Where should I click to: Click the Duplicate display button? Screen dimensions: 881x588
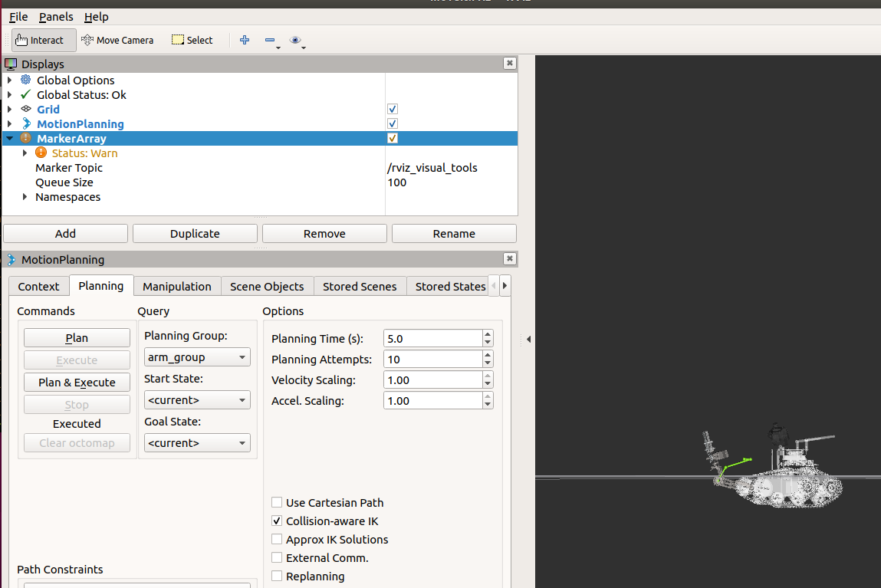[195, 234]
